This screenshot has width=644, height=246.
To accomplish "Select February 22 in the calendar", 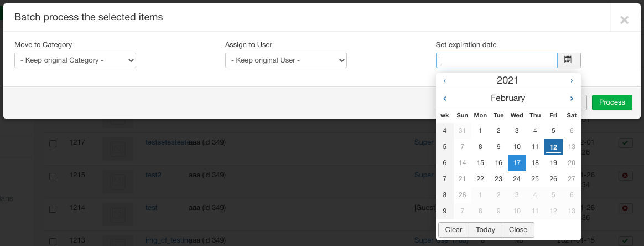I will [x=480, y=179].
